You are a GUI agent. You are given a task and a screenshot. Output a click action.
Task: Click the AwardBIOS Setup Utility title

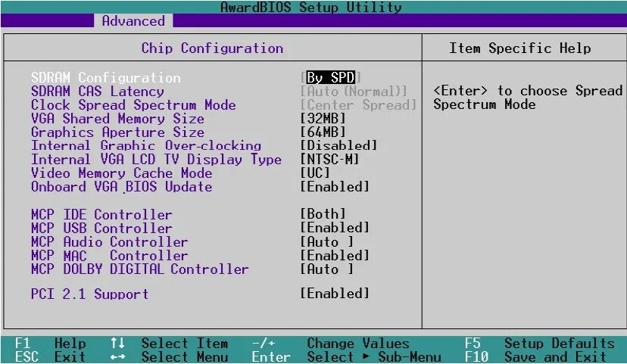click(x=311, y=7)
